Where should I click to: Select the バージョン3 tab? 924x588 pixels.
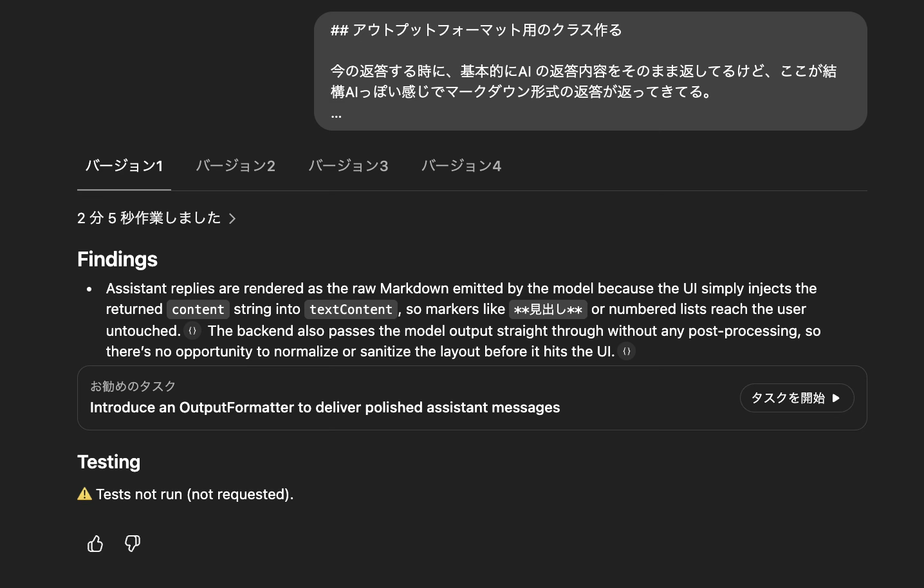(x=348, y=166)
